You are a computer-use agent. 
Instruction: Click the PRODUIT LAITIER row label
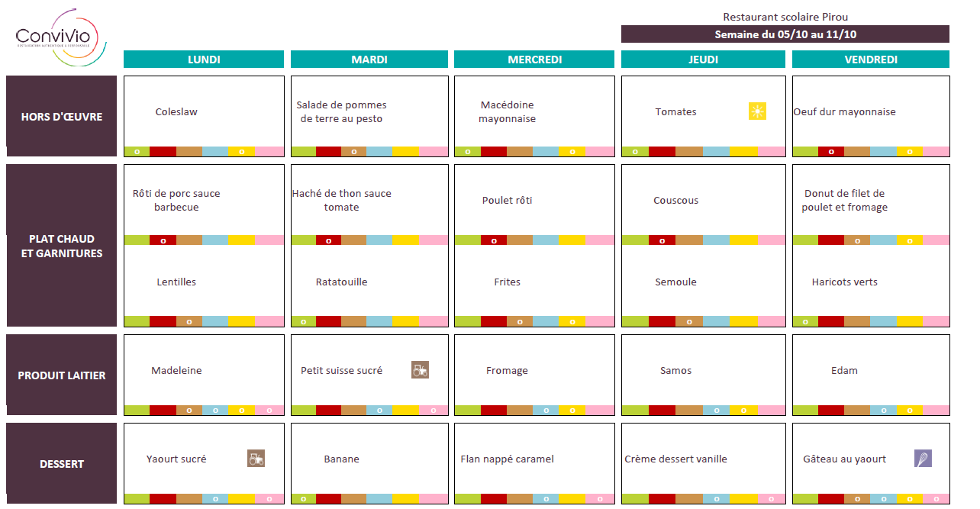[x=62, y=375]
